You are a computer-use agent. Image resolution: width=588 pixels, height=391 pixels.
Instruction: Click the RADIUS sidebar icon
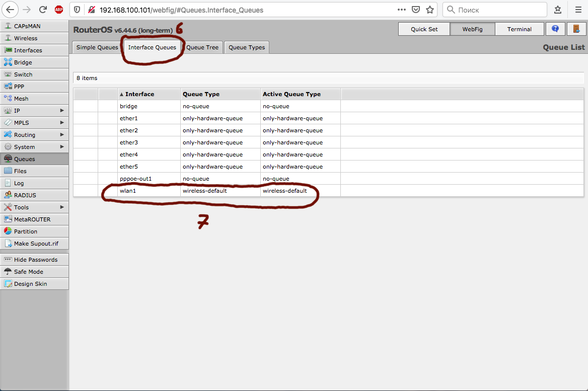8,195
